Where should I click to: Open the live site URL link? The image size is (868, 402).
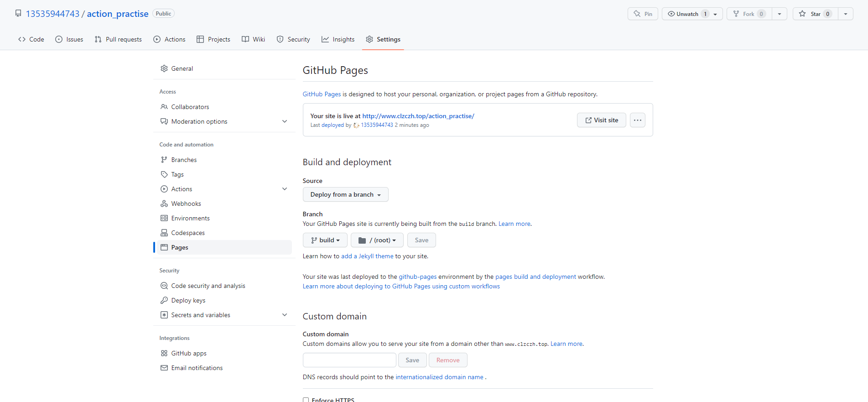click(x=418, y=116)
